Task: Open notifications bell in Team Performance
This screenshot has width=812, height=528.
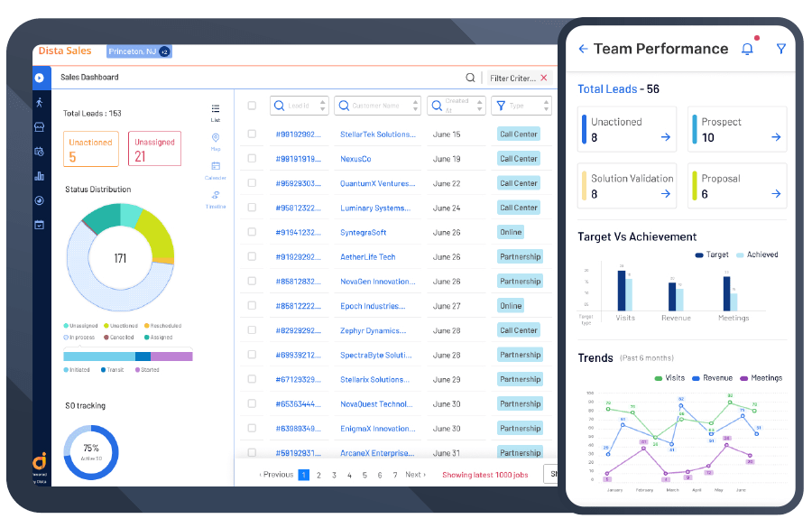Action: tap(747, 50)
